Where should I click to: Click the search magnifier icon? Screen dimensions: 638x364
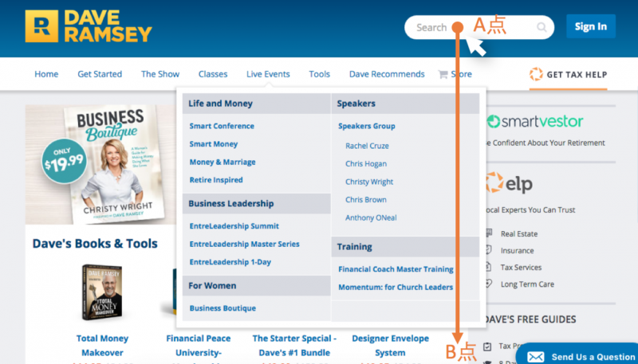click(542, 27)
